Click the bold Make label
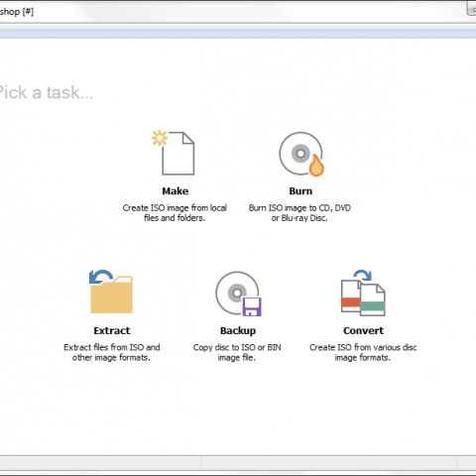 176,191
